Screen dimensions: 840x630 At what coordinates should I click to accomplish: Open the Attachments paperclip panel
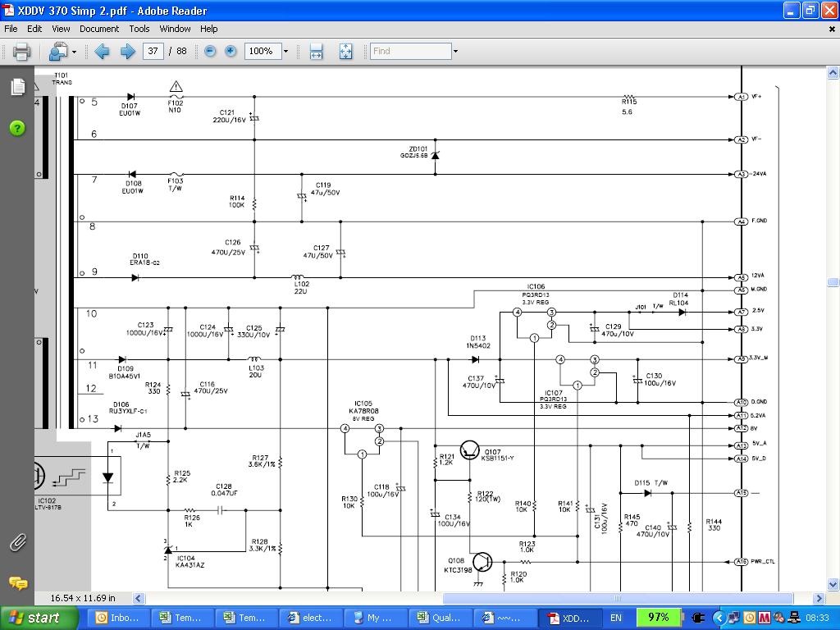18,543
